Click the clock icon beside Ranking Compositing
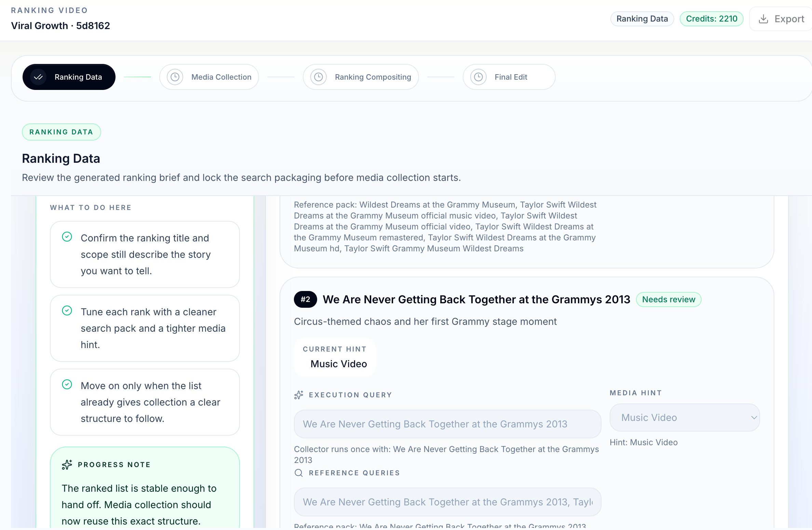Screen dimensions: 812x530 pyautogui.click(x=319, y=77)
